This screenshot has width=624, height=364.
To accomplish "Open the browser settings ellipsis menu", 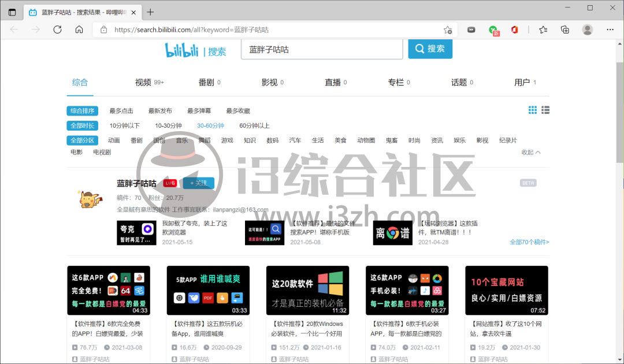I will [610, 30].
